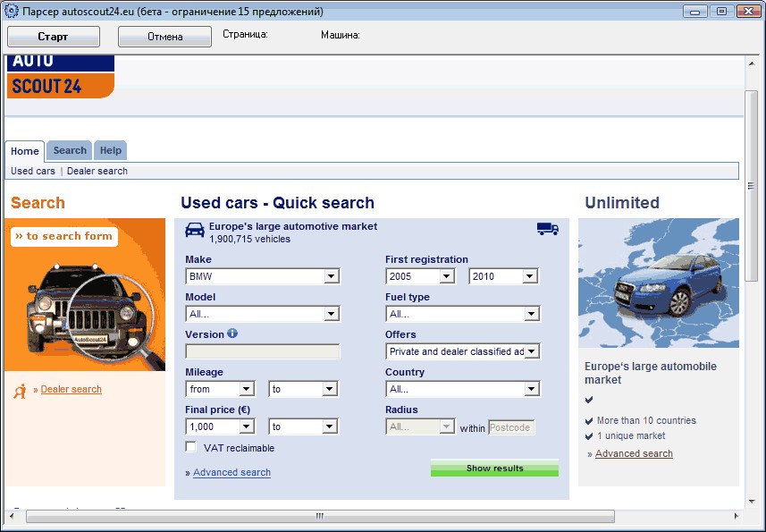Open the Fuel type dropdown
Viewport: 766px width, 532px height.
[x=463, y=314]
